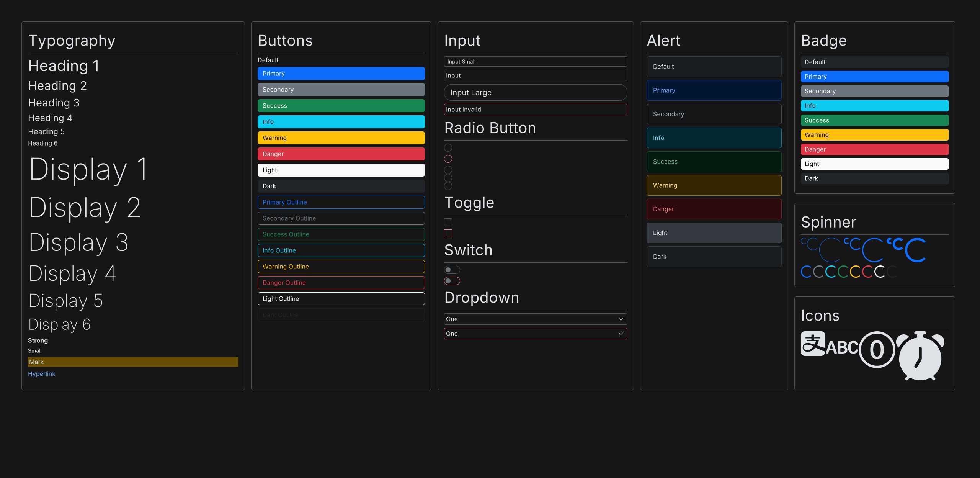The width and height of the screenshot is (980, 478).
Task: Click the Input Invalid field
Action: coord(536,110)
